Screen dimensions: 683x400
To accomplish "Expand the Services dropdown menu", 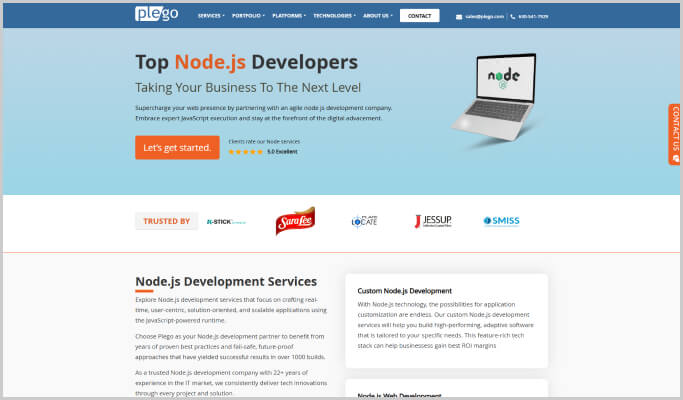I will click(x=210, y=16).
